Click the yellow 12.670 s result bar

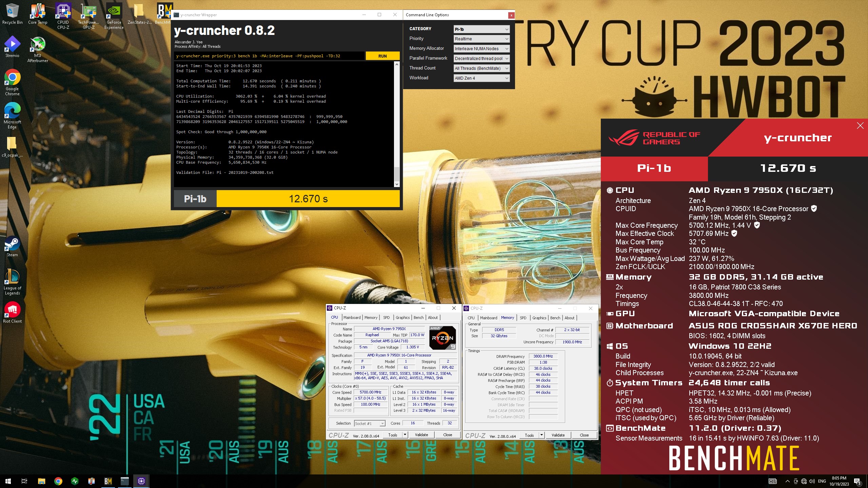point(308,199)
